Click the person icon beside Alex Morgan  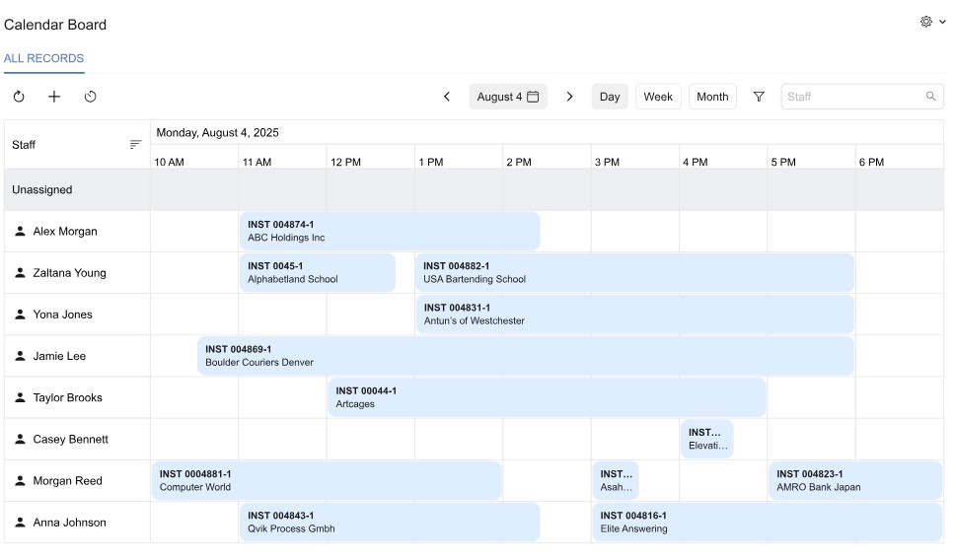[x=20, y=232]
